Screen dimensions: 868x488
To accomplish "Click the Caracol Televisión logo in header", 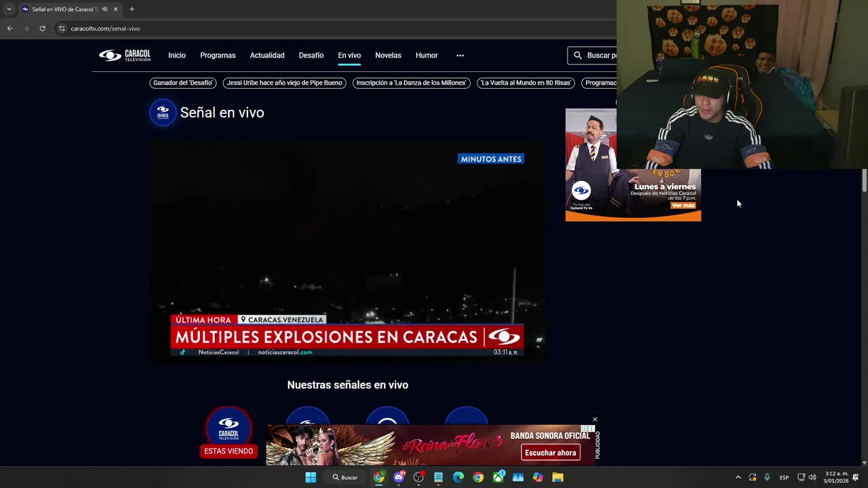I will coord(125,56).
